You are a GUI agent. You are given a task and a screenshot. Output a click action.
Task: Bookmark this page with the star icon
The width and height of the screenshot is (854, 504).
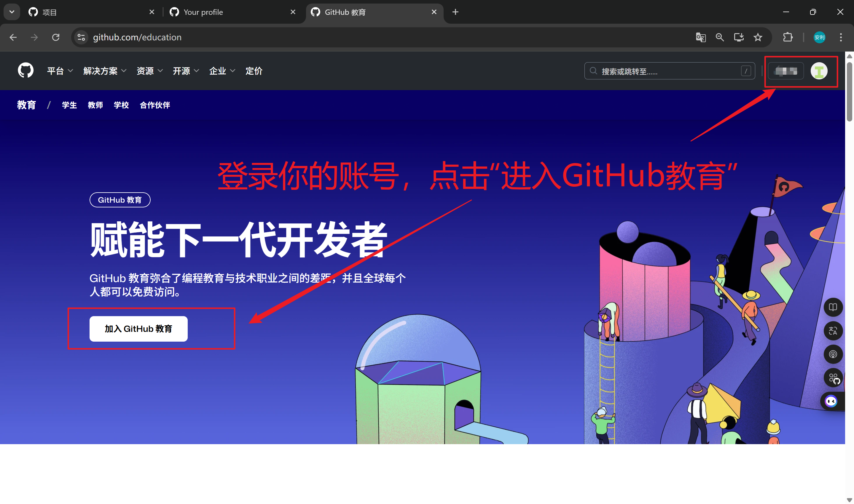(x=758, y=37)
